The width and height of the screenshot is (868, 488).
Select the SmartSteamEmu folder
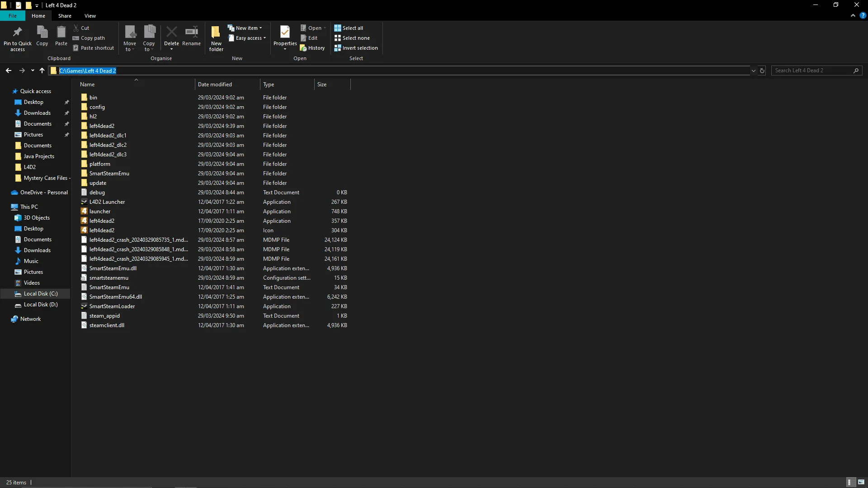click(x=109, y=174)
